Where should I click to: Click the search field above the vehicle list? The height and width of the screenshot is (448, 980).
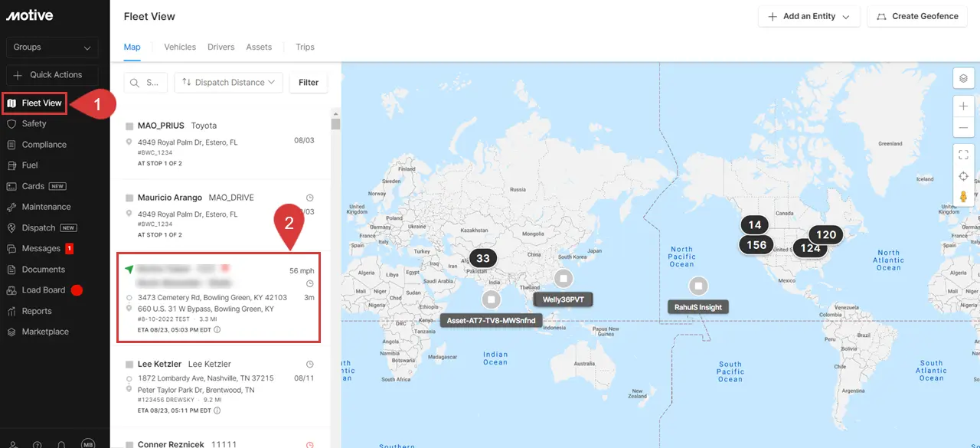146,82
